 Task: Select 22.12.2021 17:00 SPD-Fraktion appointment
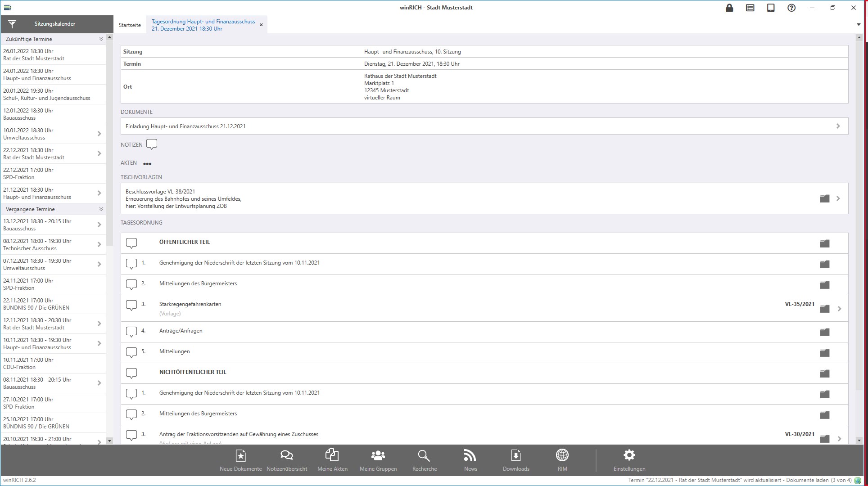53,174
